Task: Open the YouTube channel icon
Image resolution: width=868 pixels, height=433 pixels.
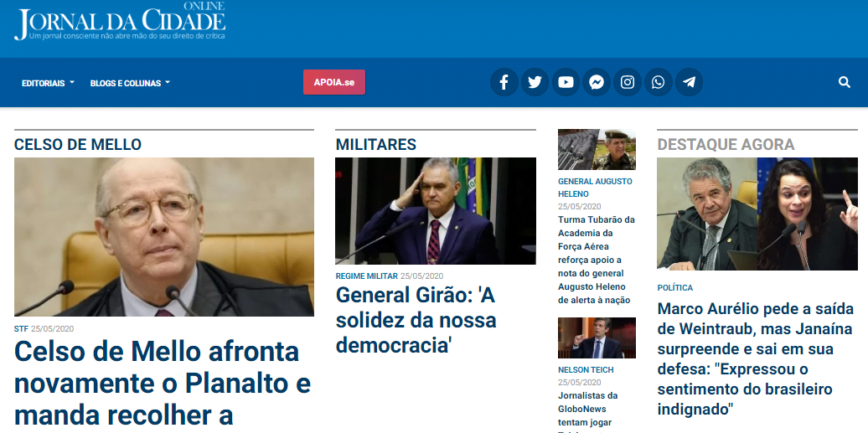Action: (566, 83)
